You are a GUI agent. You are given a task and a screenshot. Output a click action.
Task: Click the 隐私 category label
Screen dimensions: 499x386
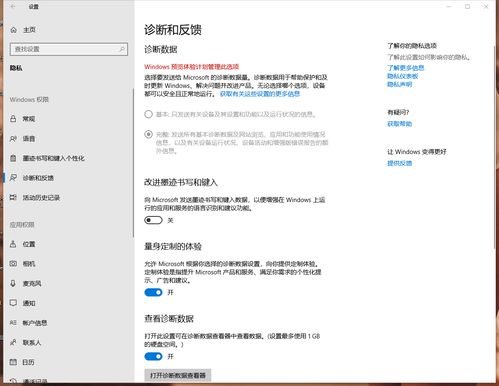coord(16,68)
